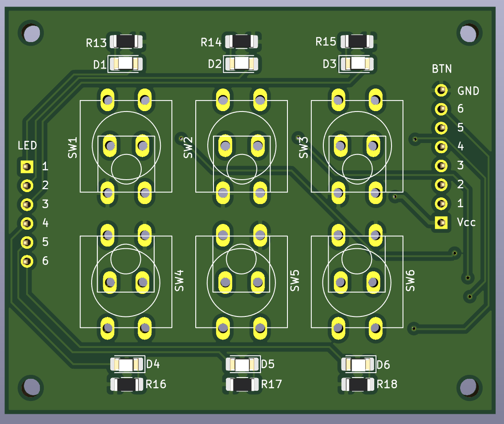Click the R13 resistor component

point(126,42)
